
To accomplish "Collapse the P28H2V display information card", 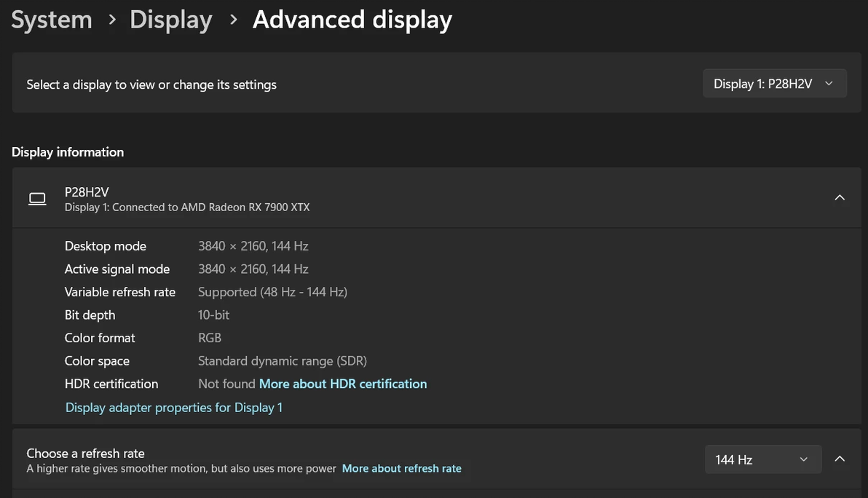I will (x=840, y=197).
